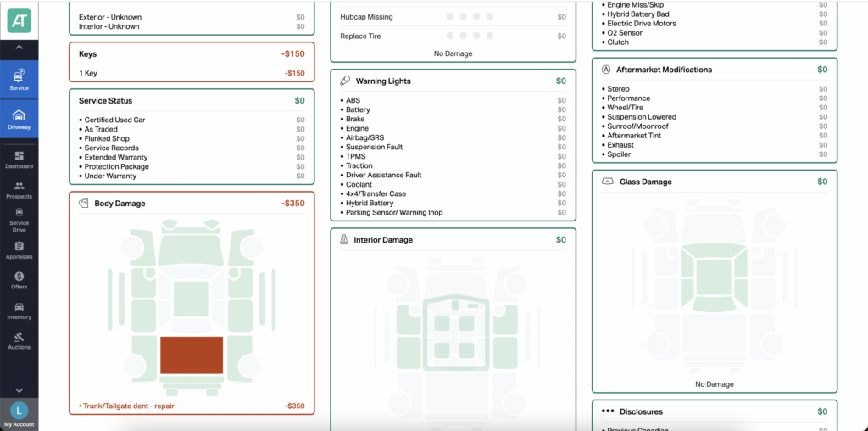Click the Disclosures ellipsis icon

click(x=609, y=411)
